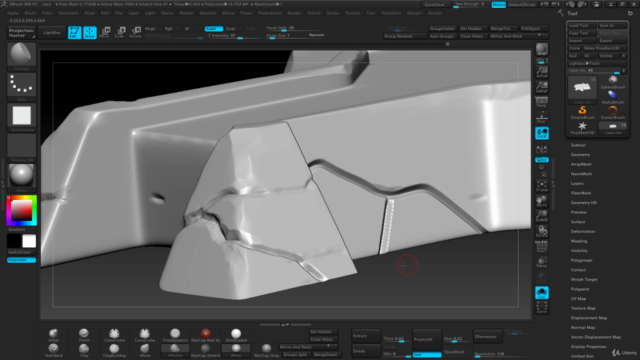Toggle Edit mode button

(x=74, y=32)
